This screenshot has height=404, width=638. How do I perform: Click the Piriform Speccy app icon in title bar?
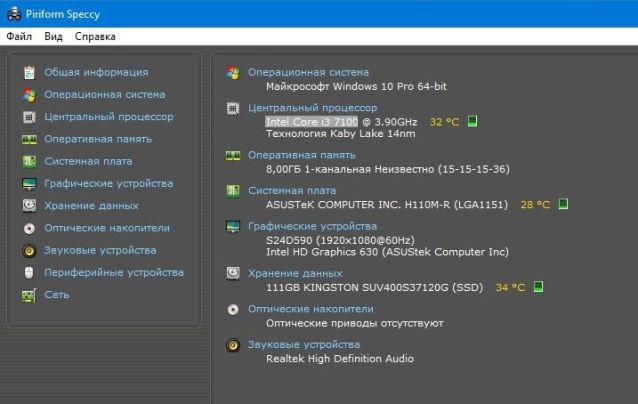[x=14, y=14]
